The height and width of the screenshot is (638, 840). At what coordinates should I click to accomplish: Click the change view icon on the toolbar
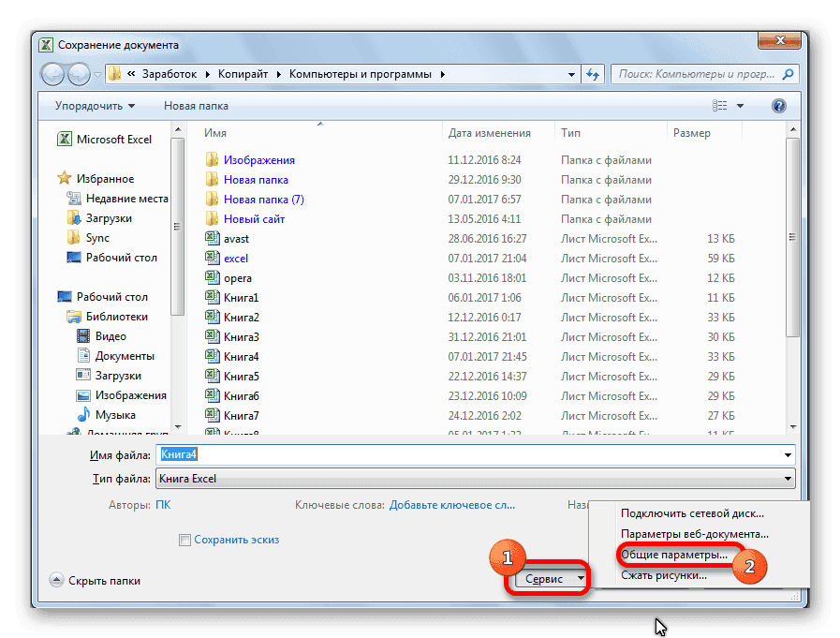719,105
